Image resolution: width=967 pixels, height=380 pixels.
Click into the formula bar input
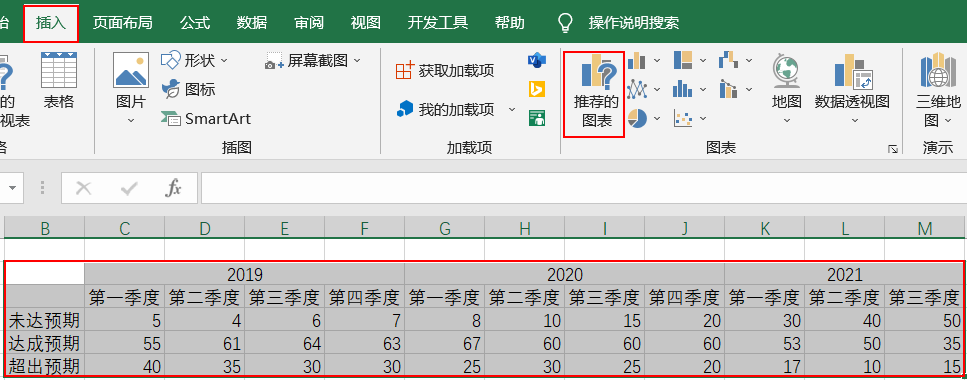(x=583, y=188)
